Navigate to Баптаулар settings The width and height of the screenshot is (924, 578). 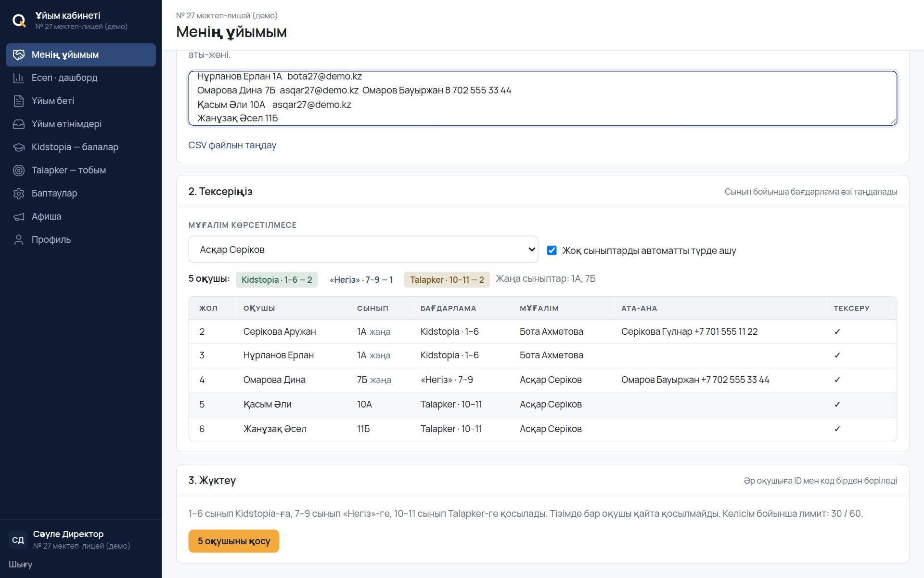pyautogui.click(x=81, y=194)
